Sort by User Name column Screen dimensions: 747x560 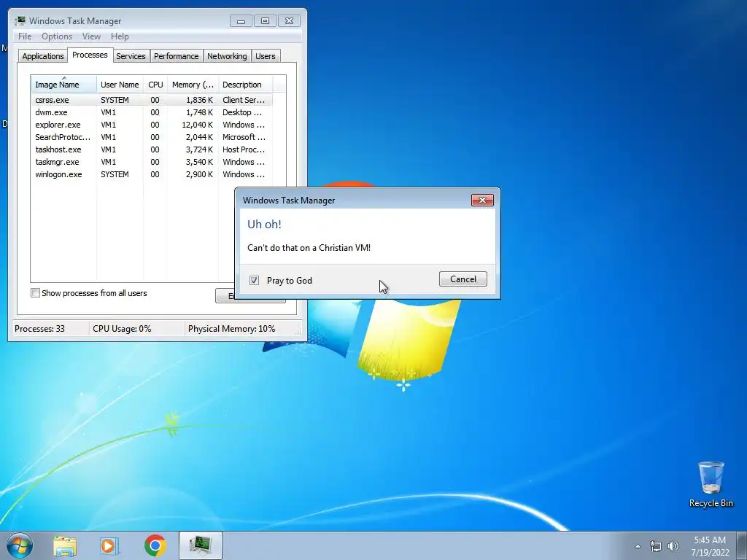coord(120,85)
